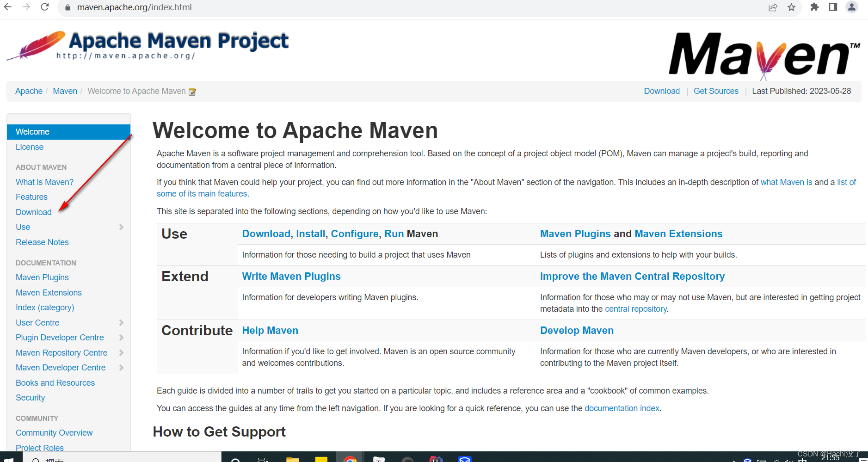Open License in the sidebar
Image resolution: width=868 pixels, height=462 pixels.
(x=30, y=147)
